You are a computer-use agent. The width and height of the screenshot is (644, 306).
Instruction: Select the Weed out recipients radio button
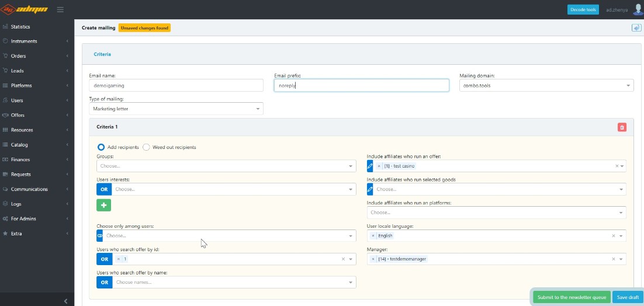pyautogui.click(x=146, y=147)
